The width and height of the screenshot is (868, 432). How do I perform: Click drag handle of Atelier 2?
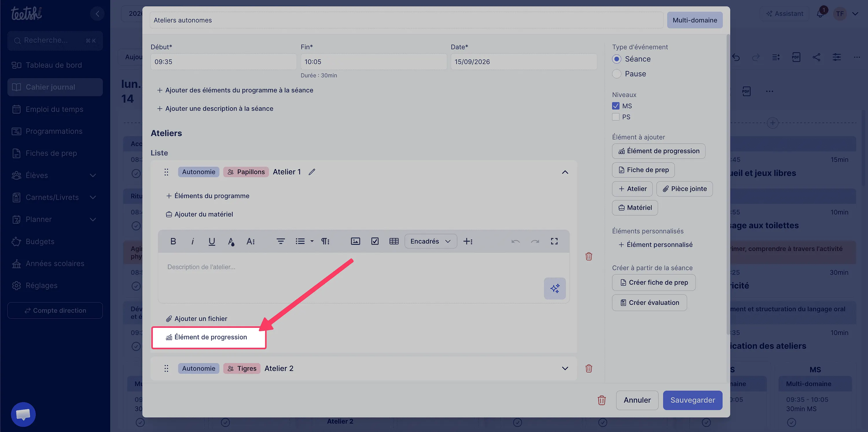166,368
